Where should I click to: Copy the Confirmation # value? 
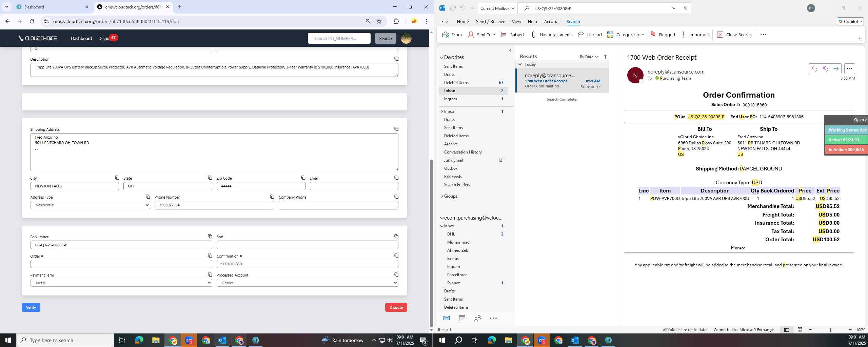(x=396, y=256)
